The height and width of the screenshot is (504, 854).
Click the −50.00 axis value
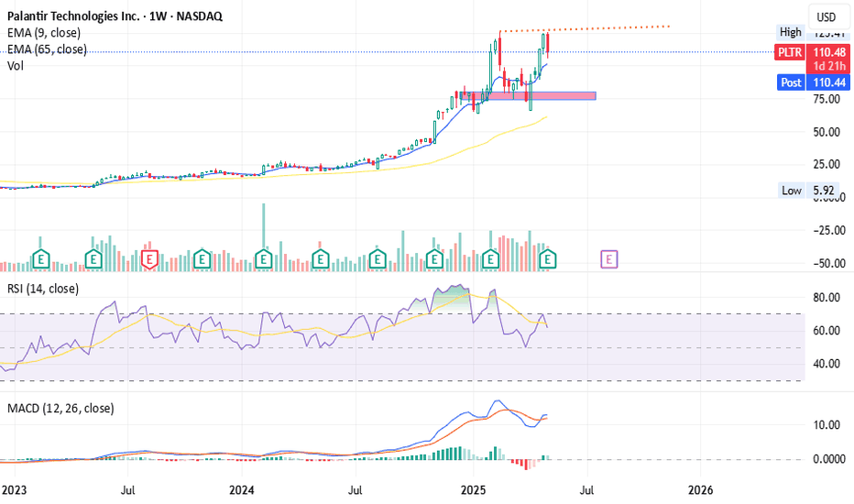pos(829,263)
